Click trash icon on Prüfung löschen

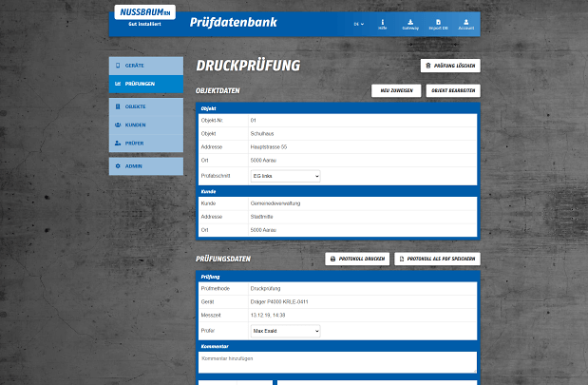427,66
